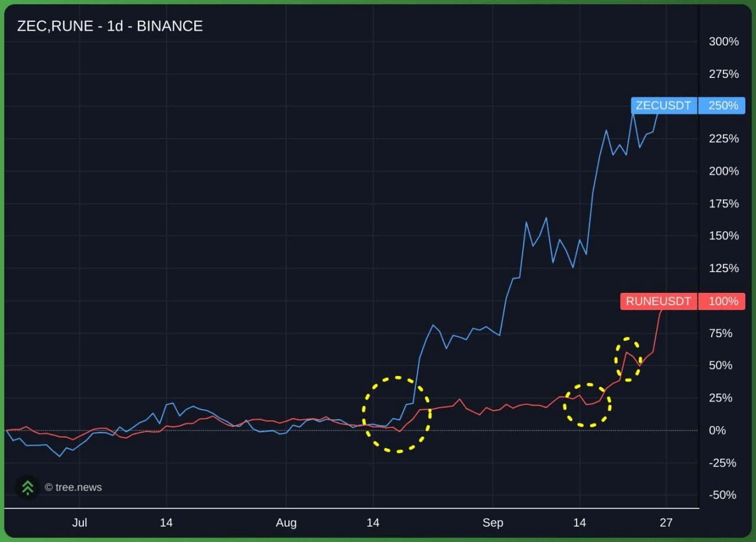Select the 150% price scale value
The height and width of the screenshot is (542, 756).
[724, 236]
